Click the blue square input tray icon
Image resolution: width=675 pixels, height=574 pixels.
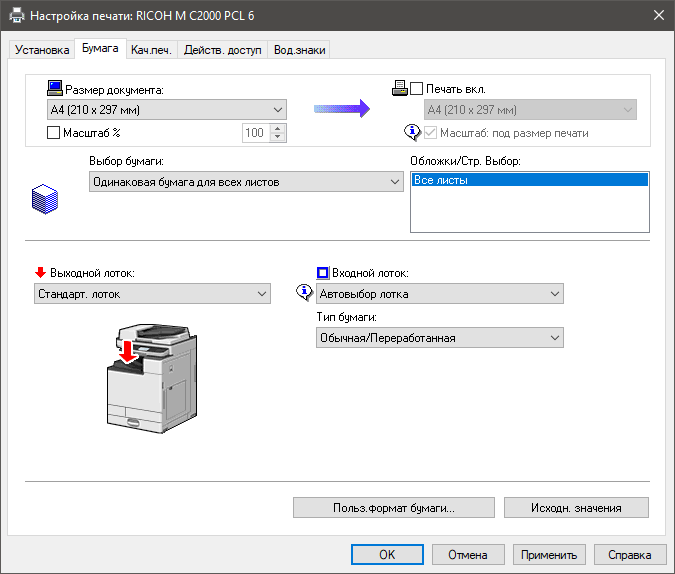coord(323,272)
